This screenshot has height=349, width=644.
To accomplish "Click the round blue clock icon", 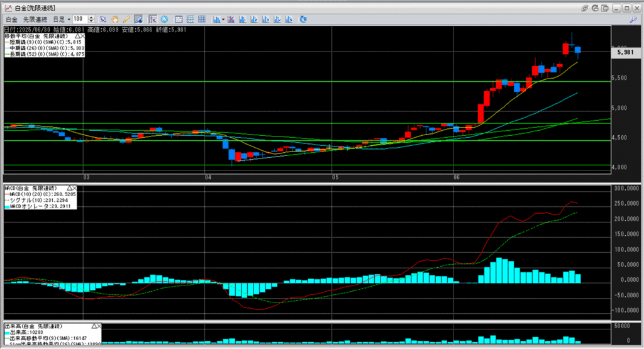I will 164,19.
